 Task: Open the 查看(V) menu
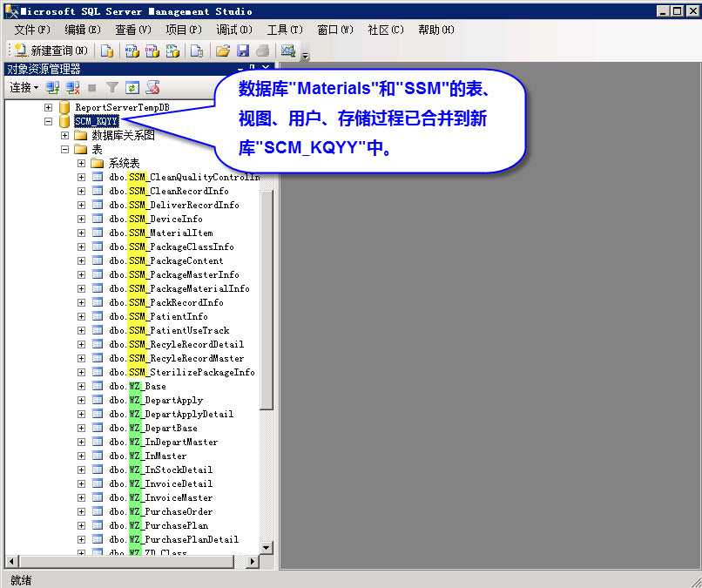[133, 30]
